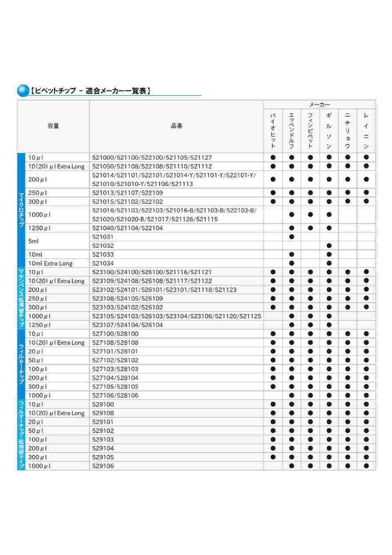The image size is (392, 555).
Task: Click part numbers 527104/528104
Action: 115,378
